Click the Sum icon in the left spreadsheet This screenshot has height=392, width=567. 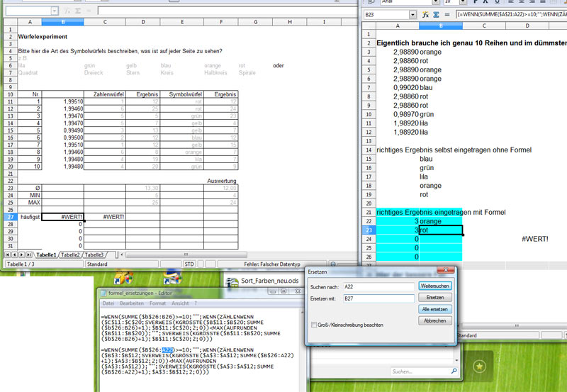(x=78, y=11)
